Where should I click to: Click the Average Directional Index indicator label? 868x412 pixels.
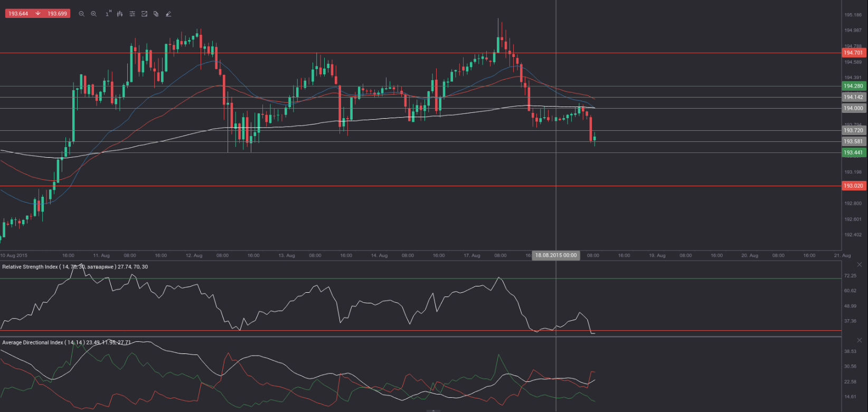tap(66, 342)
